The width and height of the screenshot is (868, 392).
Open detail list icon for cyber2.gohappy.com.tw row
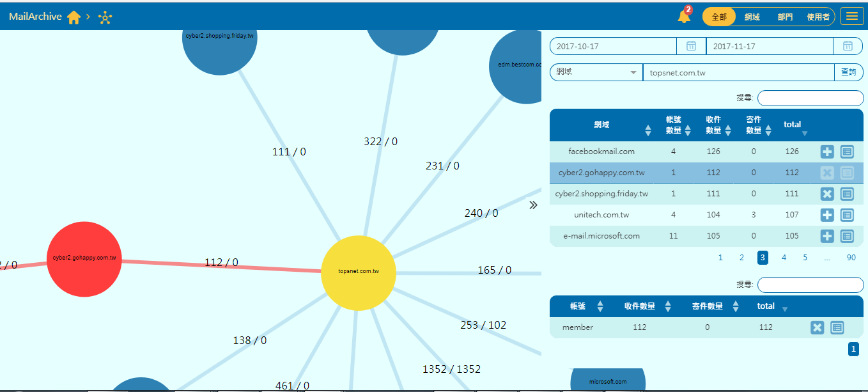point(847,173)
